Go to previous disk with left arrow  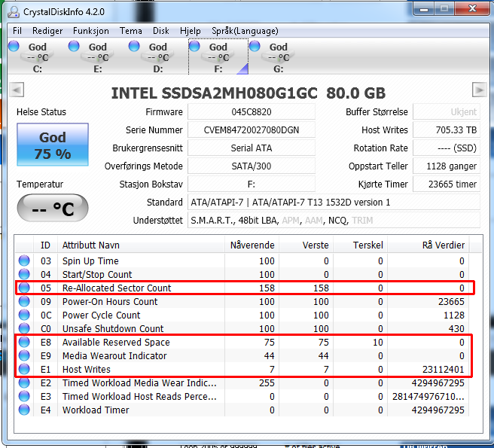click(x=17, y=90)
